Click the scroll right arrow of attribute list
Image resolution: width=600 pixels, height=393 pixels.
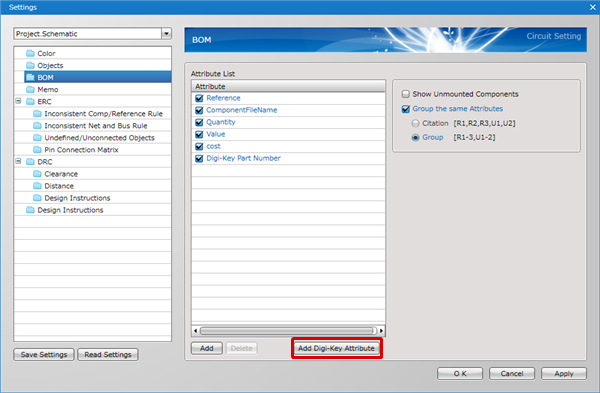[381, 330]
